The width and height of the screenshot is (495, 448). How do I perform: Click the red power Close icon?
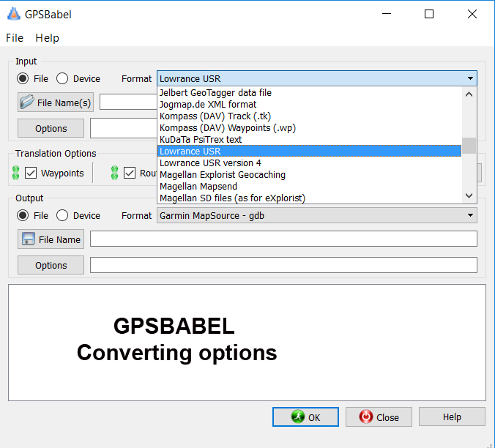tap(366, 417)
